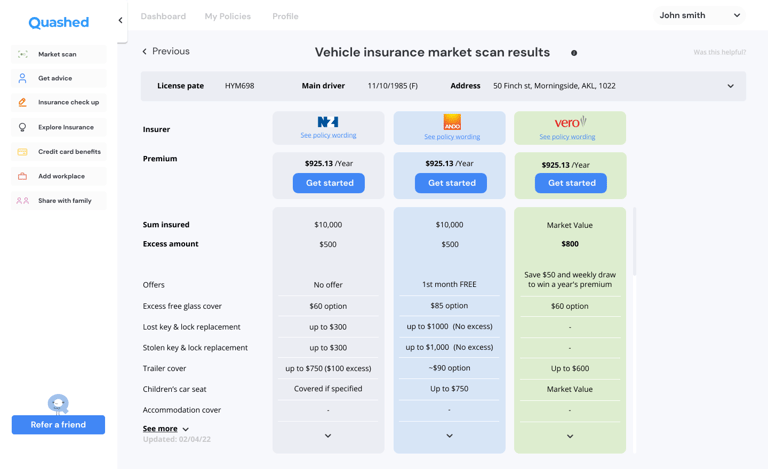Screen dimensions: 768x469
Task: Click Get started under Vero premium
Action: coord(571,183)
